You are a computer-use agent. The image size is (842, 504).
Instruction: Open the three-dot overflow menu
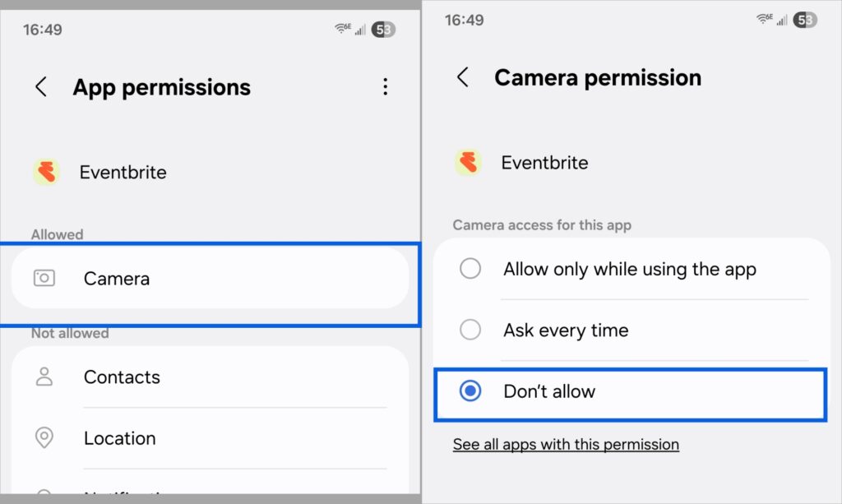[385, 87]
